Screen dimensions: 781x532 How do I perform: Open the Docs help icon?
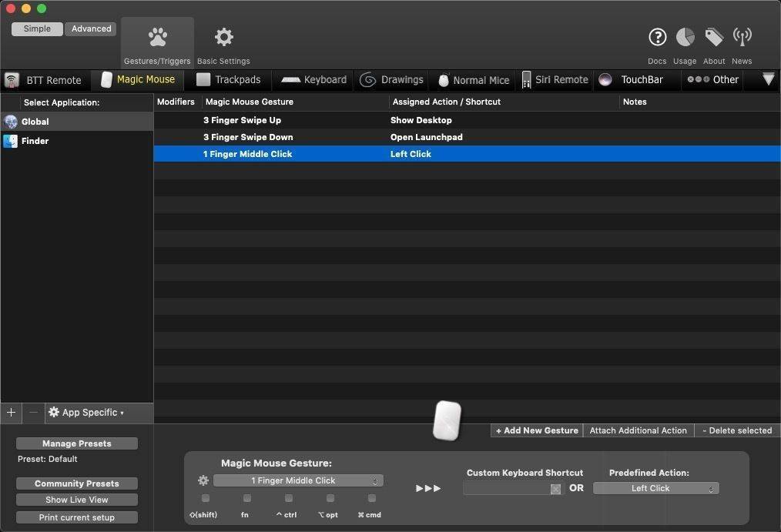[x=657, y=37]
